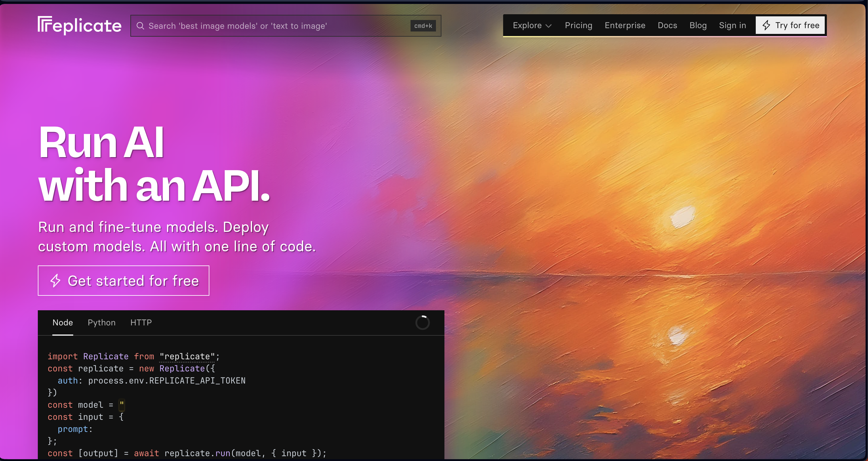Viewport: 868px width, 461px height.
Task: Open the Enterprise page
Action: (625, 25)
